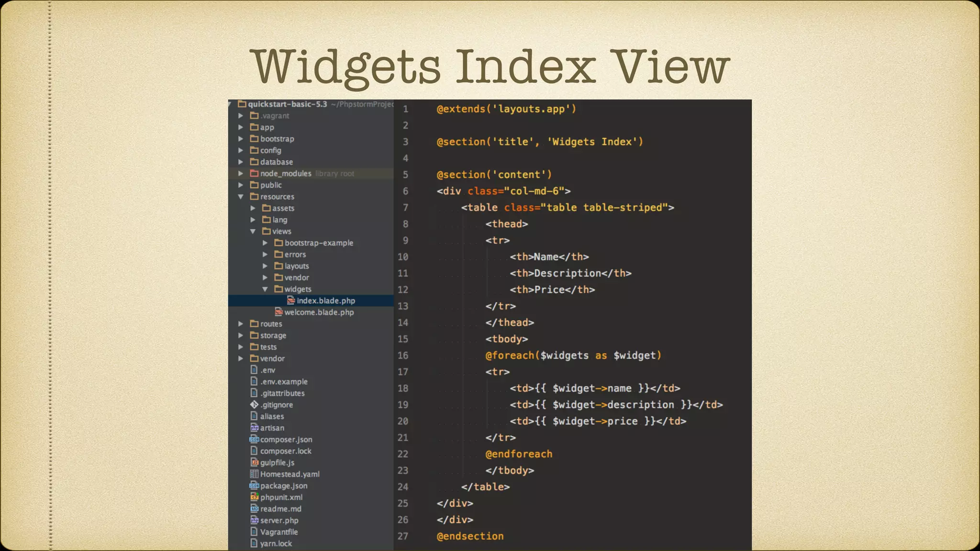The width and height of the screenshot is (980, 551).
Task: Expand the app folder arrow
Action: coord(241,127)
